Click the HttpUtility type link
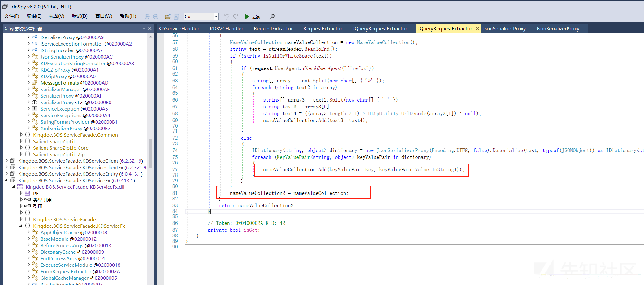The width and height of the screenshot is (644, 285). (x=383, y=113)
